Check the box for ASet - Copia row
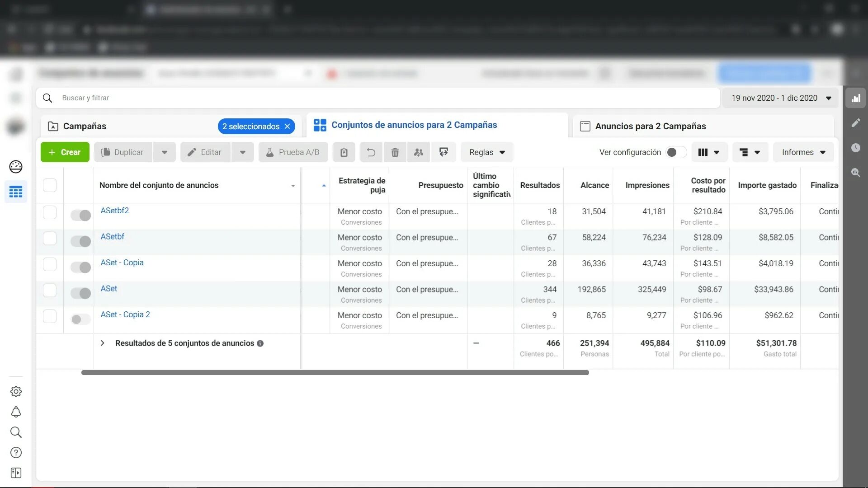Screen dimensions: 868x488 [50, 264]
